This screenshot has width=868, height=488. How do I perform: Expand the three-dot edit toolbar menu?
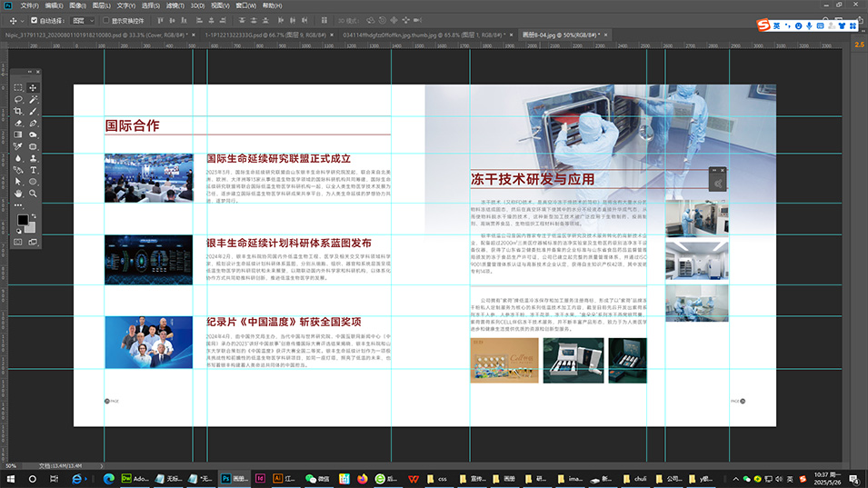(x=18, y=205)
